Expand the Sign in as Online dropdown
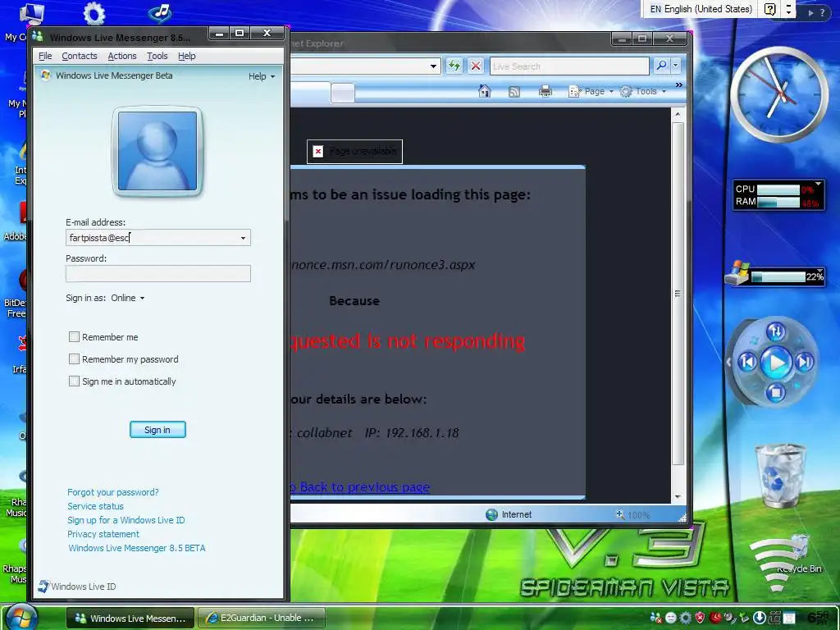This screenshot has width=840, height=630. (x=127, y=298)
